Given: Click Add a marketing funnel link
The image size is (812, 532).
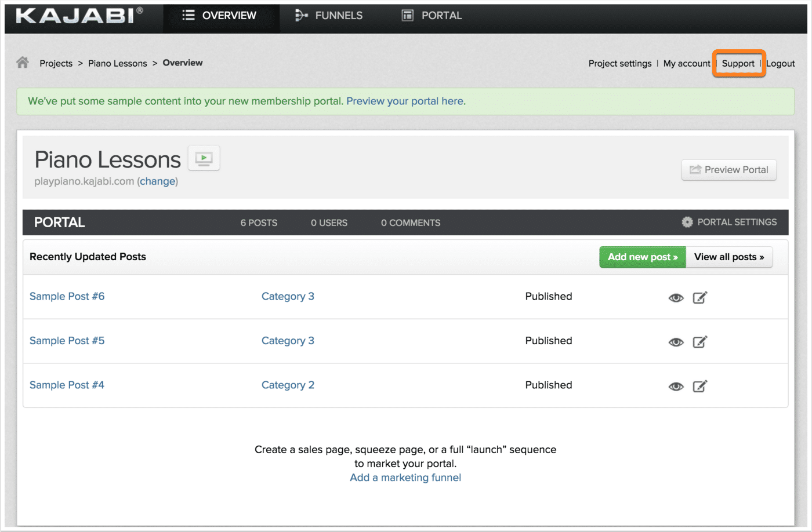Looking at the screenshot, I should click(x=405, y=478).
